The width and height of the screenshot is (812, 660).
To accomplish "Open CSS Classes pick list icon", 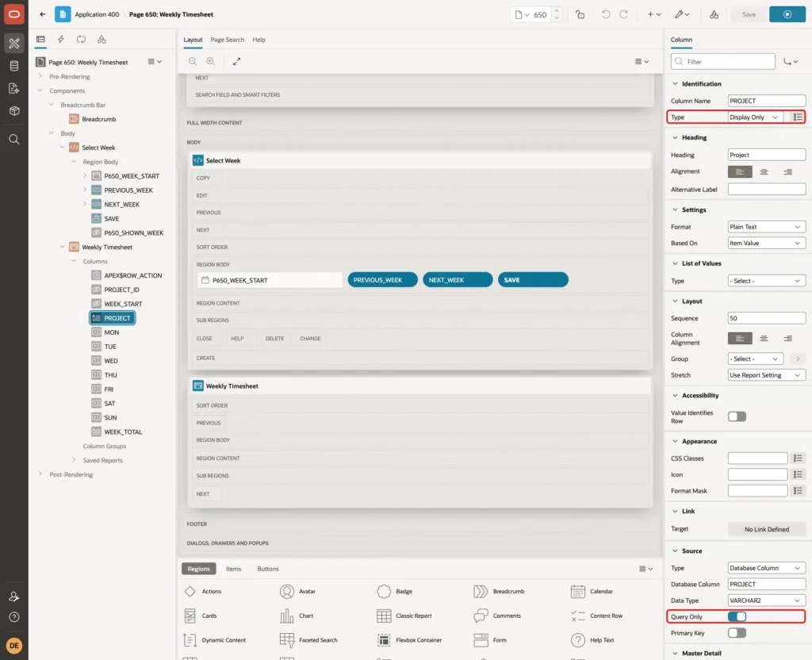I will (798, 458).
